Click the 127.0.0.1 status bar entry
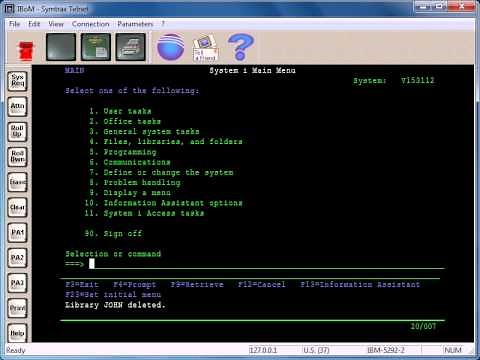 pyautogui.click(x=263, y=350)
